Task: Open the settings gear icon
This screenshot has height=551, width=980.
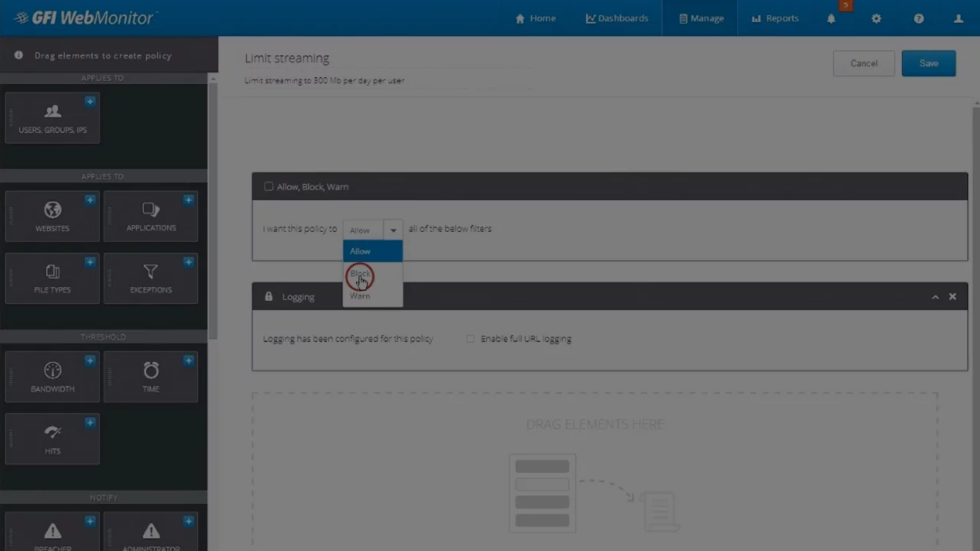Action: 876,18
